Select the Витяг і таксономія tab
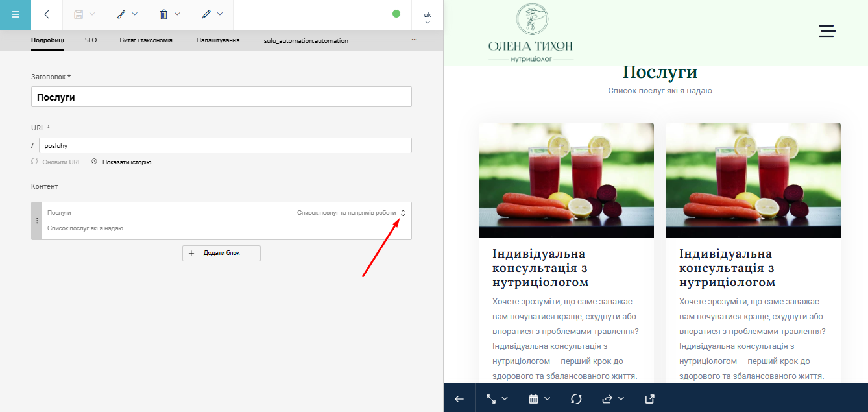 click(146, 40)
